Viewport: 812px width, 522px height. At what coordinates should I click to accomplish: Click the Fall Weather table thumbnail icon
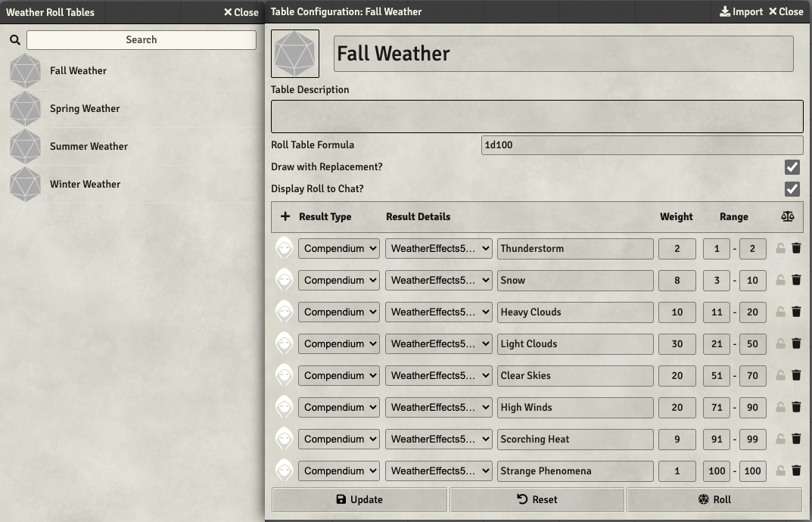pyautogui.click(x=294, y=53)
